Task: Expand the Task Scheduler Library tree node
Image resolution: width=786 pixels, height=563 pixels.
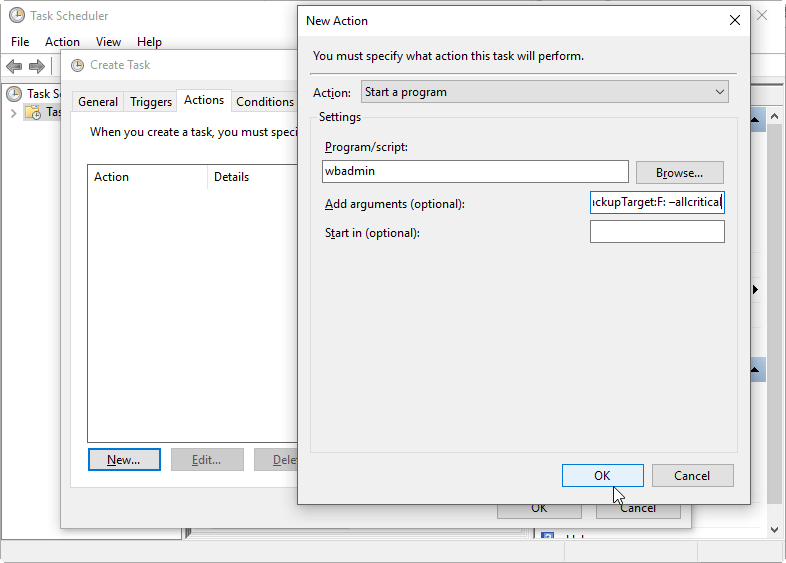Action: click(x=14, y=113)
